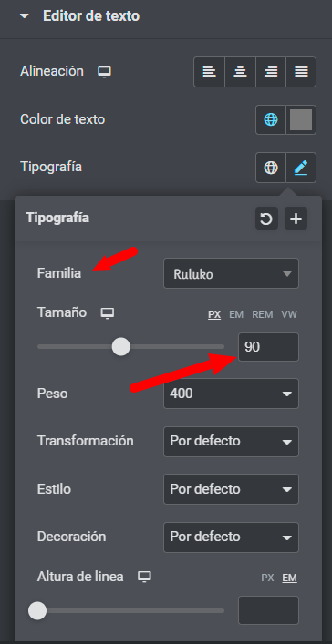Image resolution: width=332 pixels, height=644 pixels.
Task: Align text to the left
Action: (x=210, y=72)
